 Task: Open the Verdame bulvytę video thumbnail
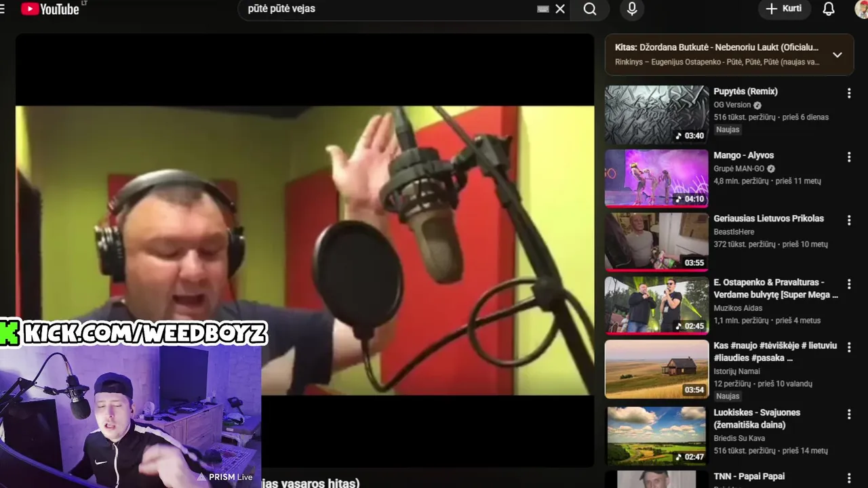tap(656, 306)
